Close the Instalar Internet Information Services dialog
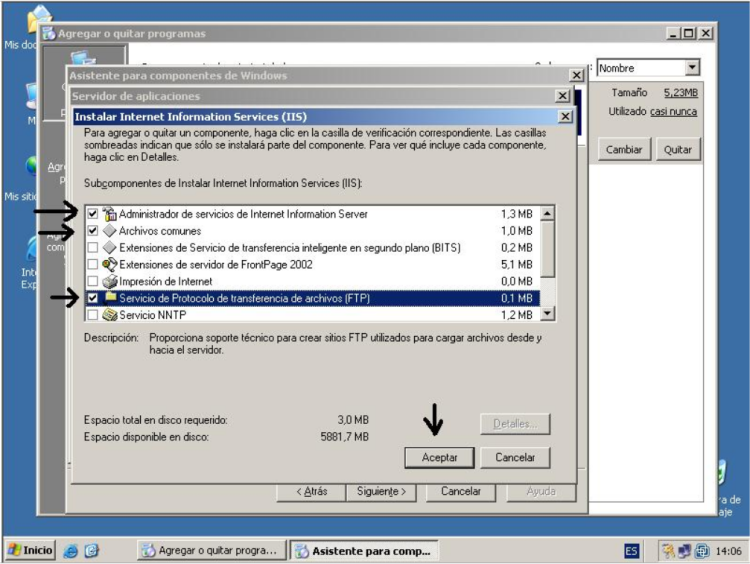This screenshot has width=750, height=564. pyautogui.click(x=565, y=116)
